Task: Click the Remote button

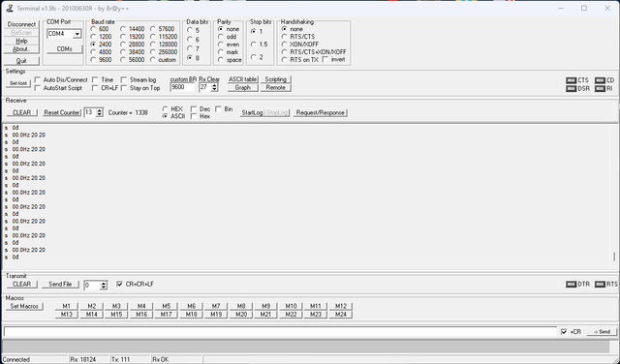Action: click(x=275, y=88)
